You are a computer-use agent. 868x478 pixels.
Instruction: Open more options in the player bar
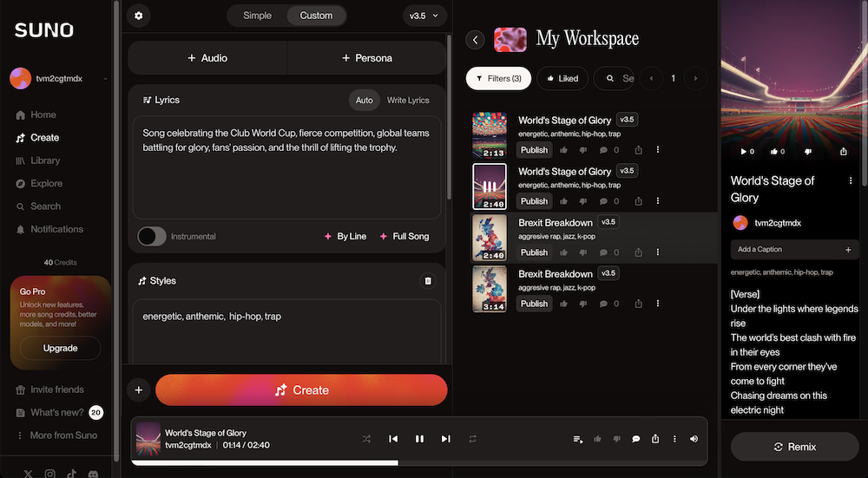pyautogui.click(x=674, y=439)
